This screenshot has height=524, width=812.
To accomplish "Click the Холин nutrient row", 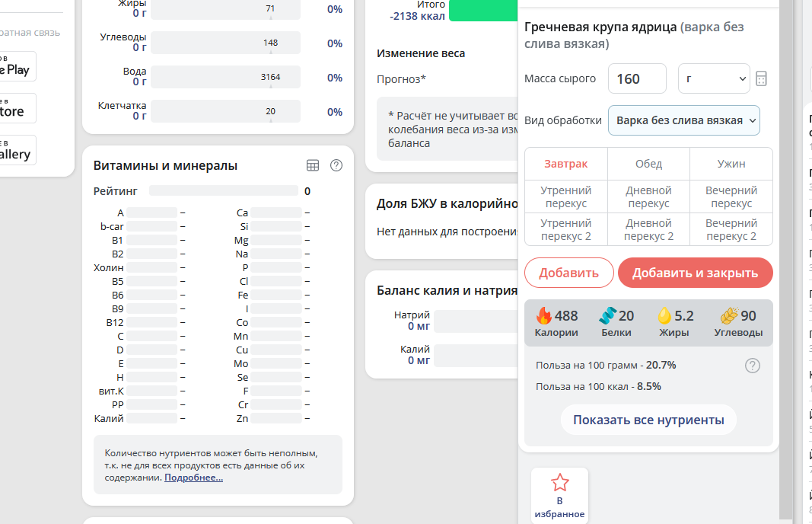I will (139, 267).
